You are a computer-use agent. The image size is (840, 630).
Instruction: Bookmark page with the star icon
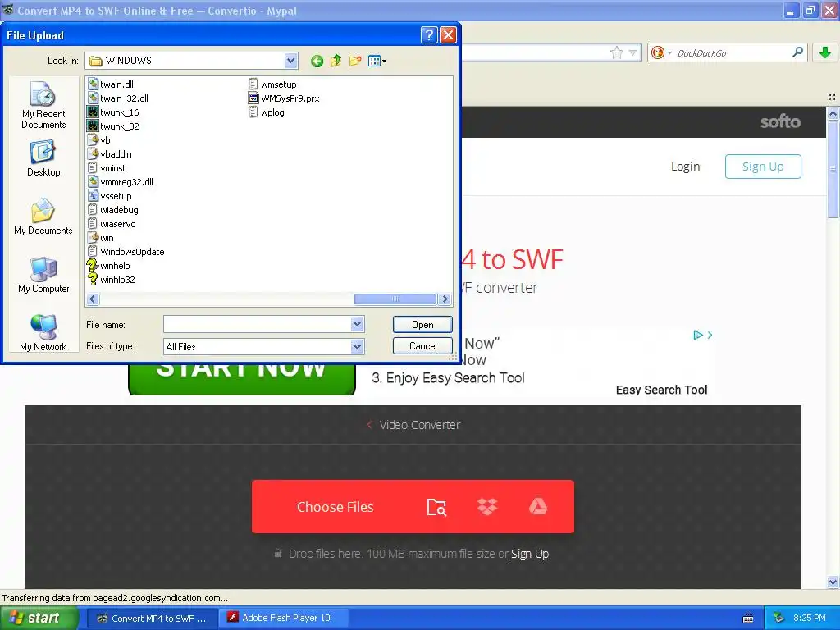pos(617,52)
